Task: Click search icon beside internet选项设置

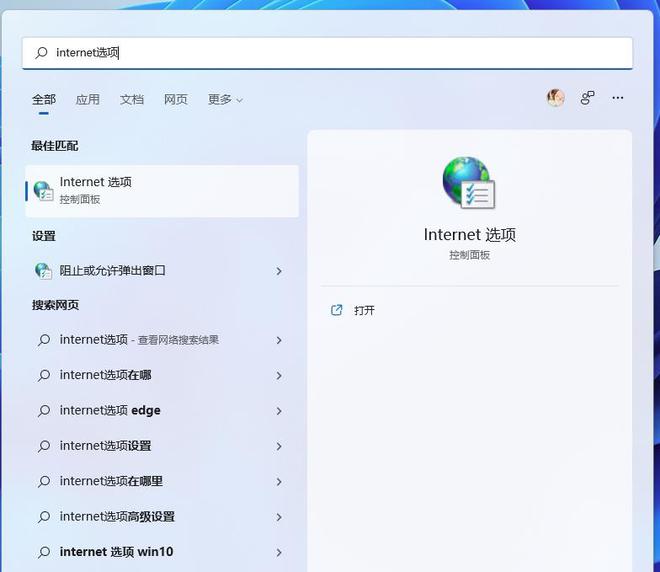Action: click(44, 446)
